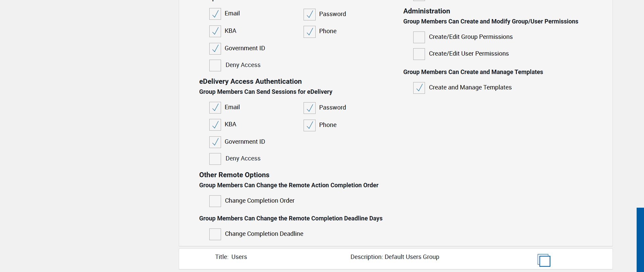Enable Create/Edit Group Permissions
Screen dimensions: 644x272
[x=419, y=37]
